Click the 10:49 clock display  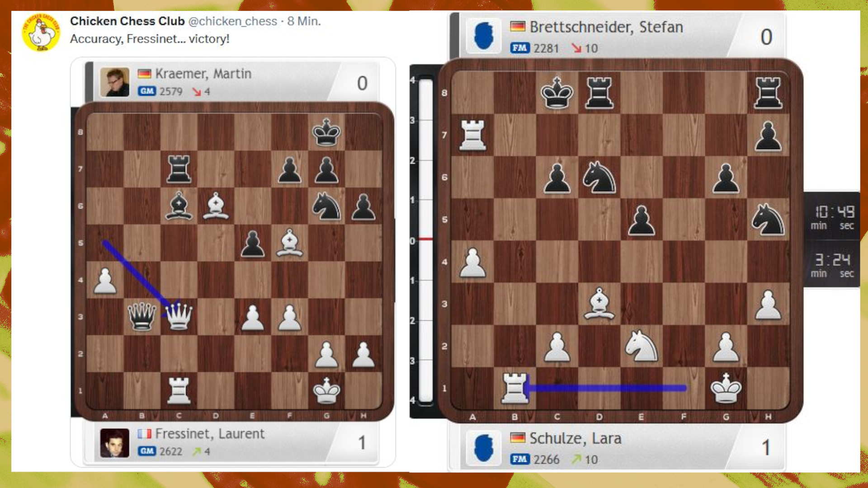point(834,212)
